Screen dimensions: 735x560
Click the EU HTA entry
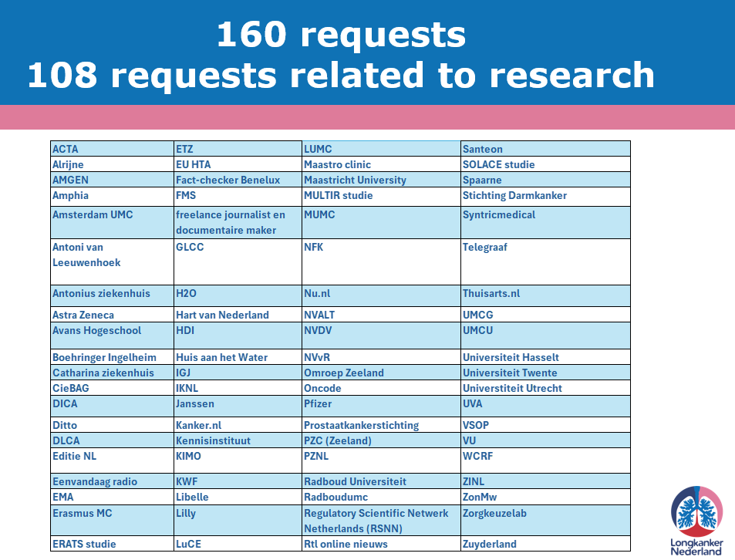pyautogui.click(x=238, y=164)
